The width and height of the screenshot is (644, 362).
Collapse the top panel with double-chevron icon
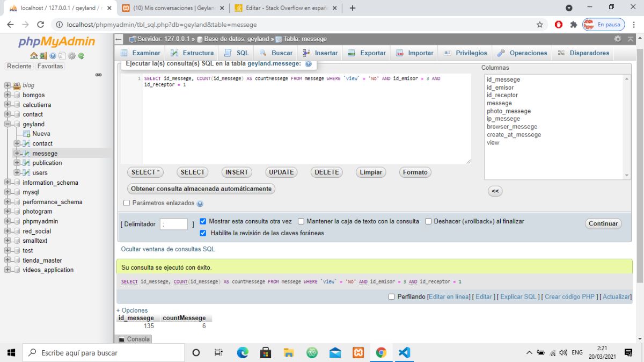[x=631, y=39]
